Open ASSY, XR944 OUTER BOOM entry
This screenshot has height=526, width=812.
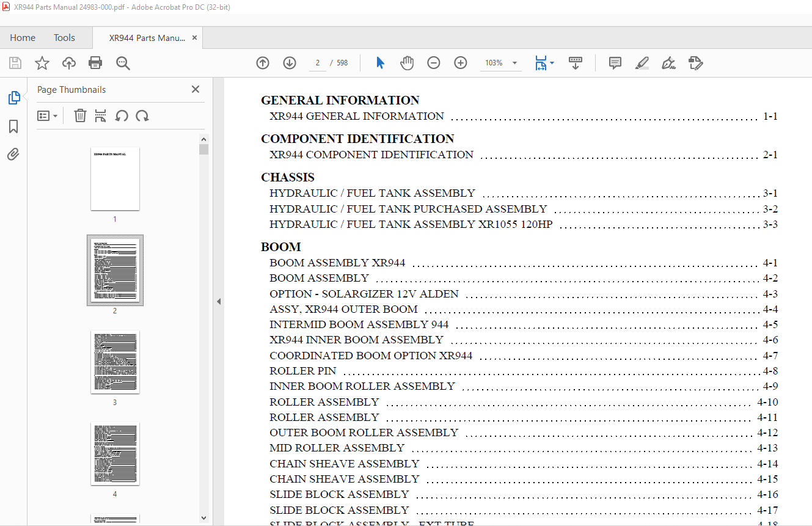344,309
